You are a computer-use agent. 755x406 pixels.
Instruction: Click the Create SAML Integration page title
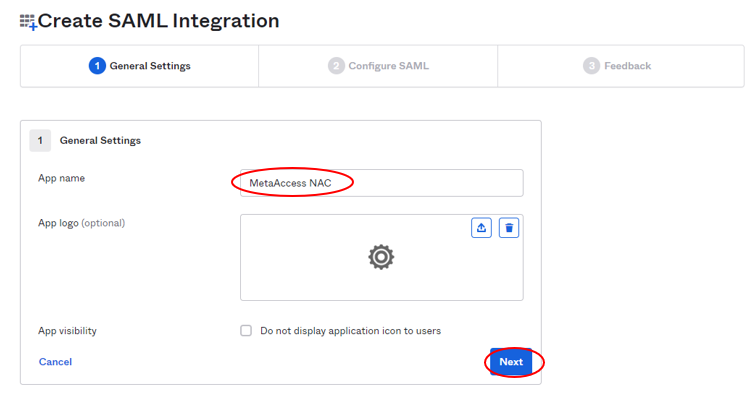coord(158,21)
